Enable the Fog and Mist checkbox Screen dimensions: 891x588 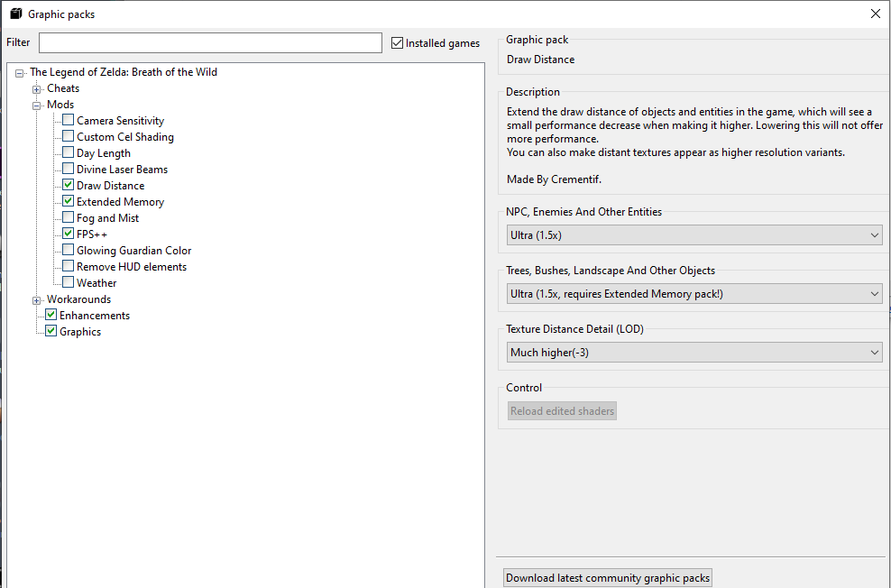click(69, 217)
